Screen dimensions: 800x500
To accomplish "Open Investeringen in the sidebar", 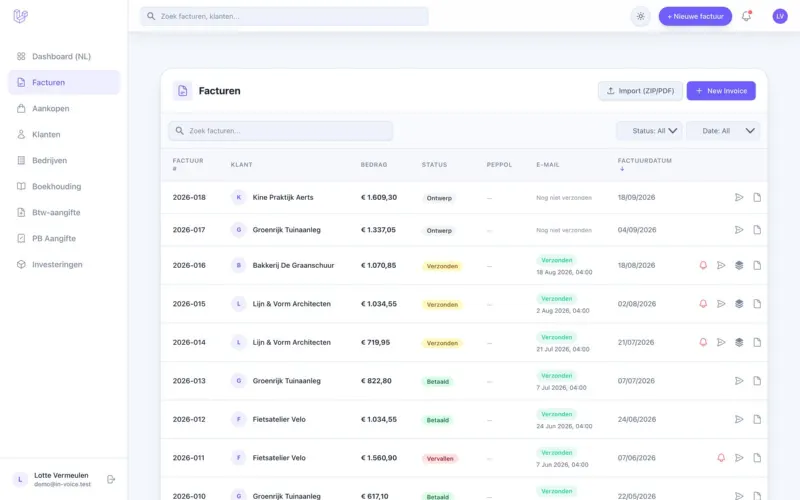I will 64,264.
